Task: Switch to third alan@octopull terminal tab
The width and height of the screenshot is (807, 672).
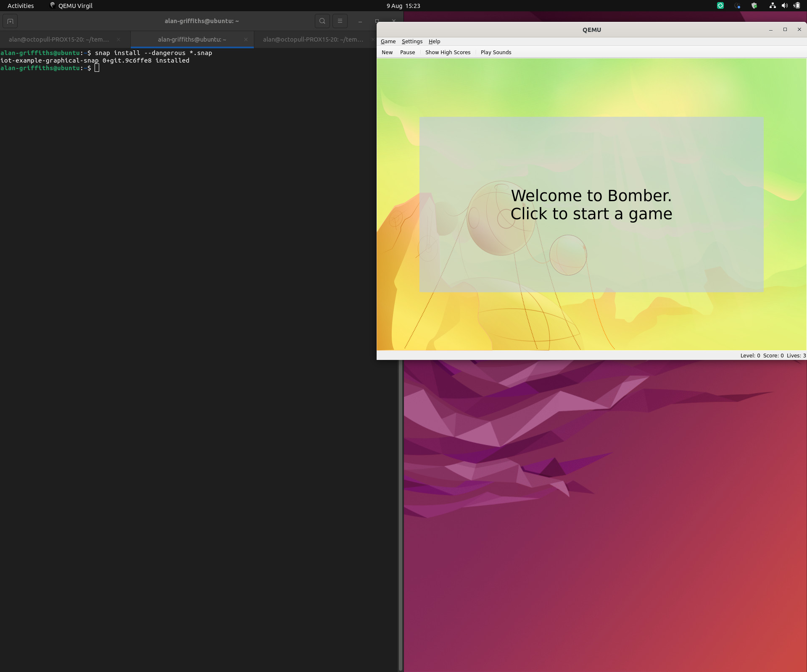Action: [313, 39]
